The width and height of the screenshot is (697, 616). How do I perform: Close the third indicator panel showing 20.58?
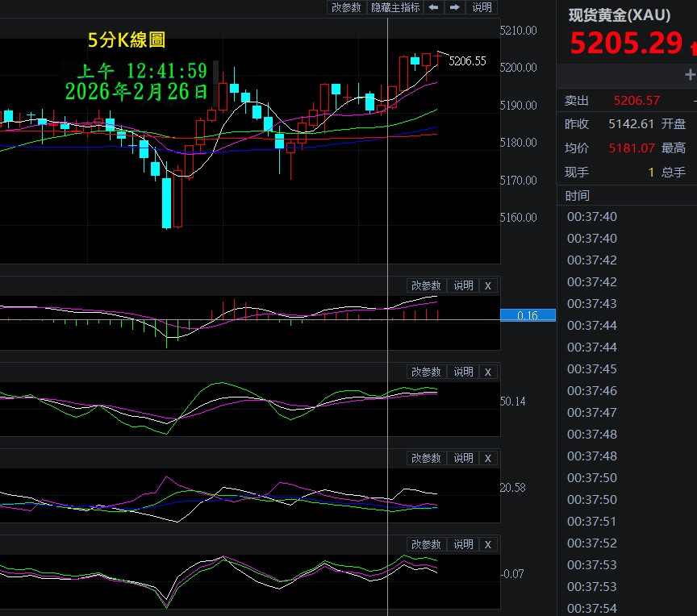coord(487,458)
